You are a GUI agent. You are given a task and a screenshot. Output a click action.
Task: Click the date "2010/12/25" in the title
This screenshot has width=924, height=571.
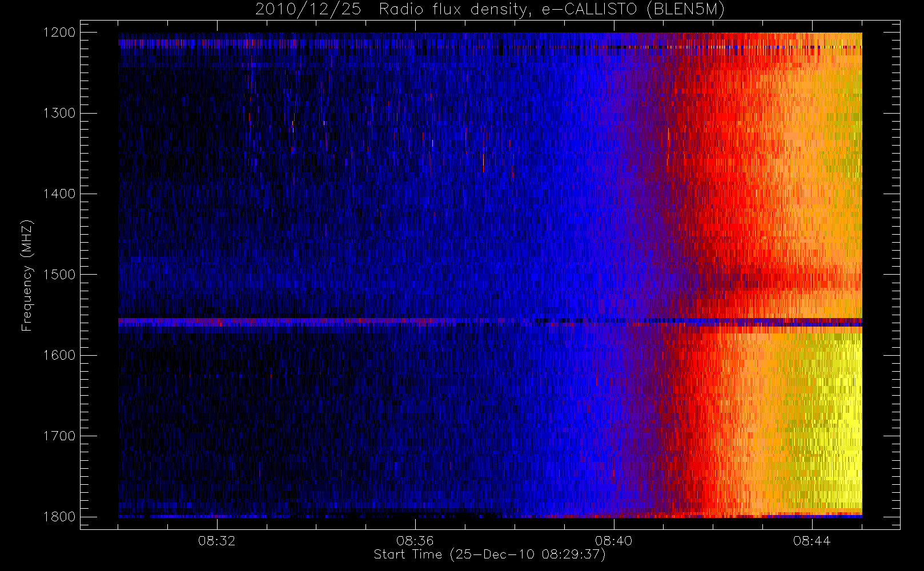coord(308,10)
